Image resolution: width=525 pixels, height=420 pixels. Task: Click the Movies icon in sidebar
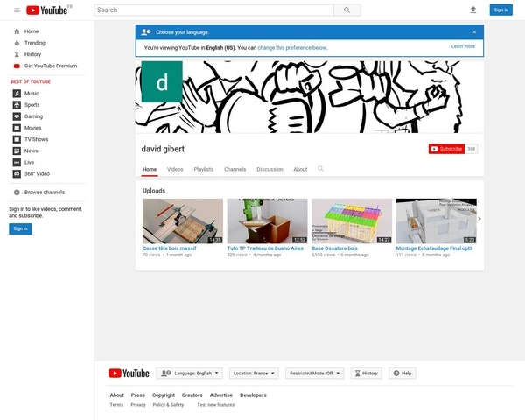(x=17, y=128)
